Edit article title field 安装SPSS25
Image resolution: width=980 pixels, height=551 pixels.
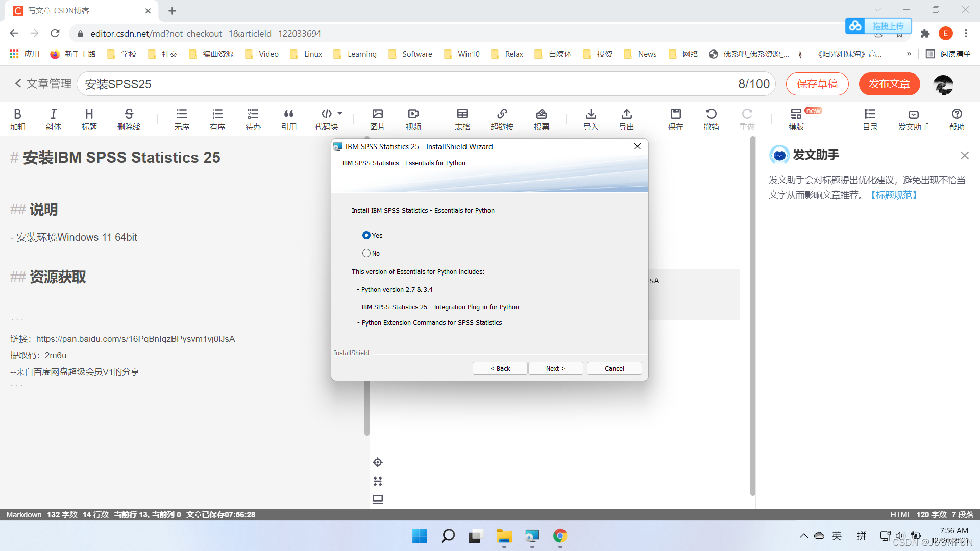pyautogui.click(x=426, y=84)
